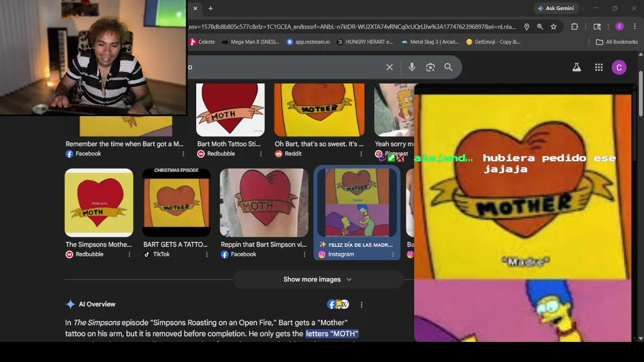
Task: Open the Reddit Mother heart image
Action: tap(319, 110)
